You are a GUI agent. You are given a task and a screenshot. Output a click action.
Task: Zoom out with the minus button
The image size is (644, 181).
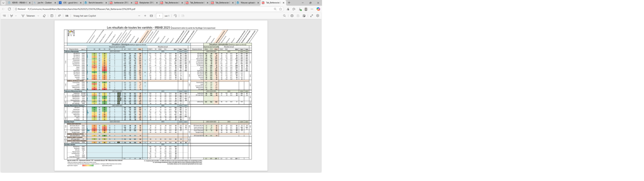point(139,16)
